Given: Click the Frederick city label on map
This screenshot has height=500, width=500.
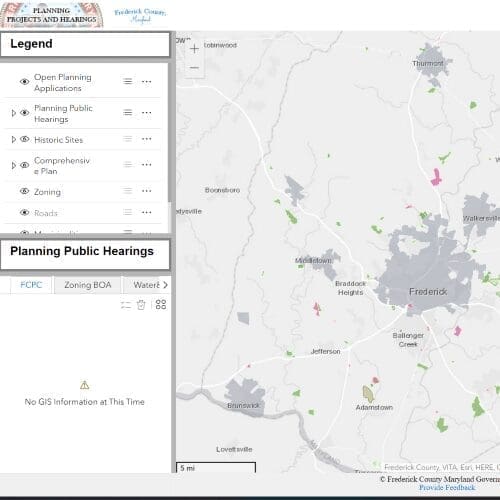Looking at the screenshot, I should (x=428, y=292).
